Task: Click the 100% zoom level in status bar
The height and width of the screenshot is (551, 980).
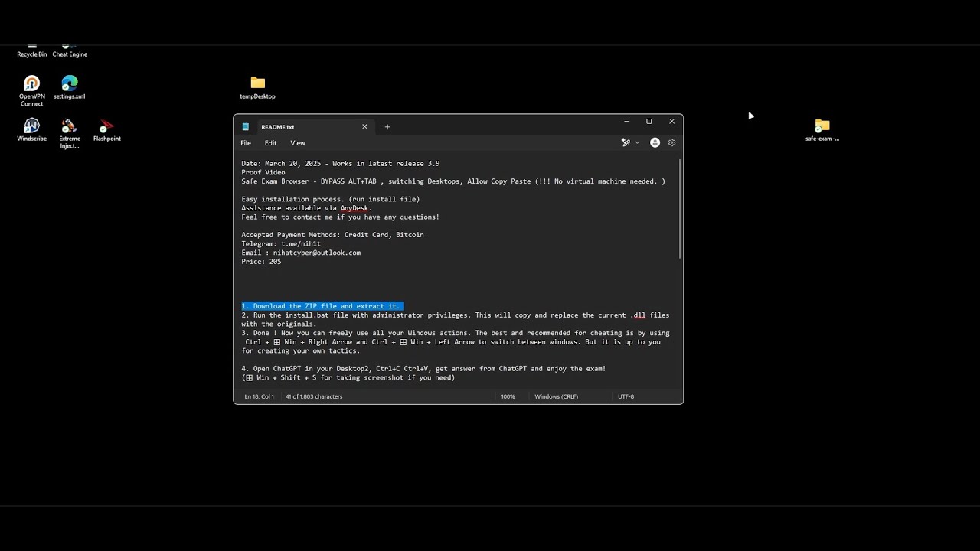Action: tap(508, 396)
